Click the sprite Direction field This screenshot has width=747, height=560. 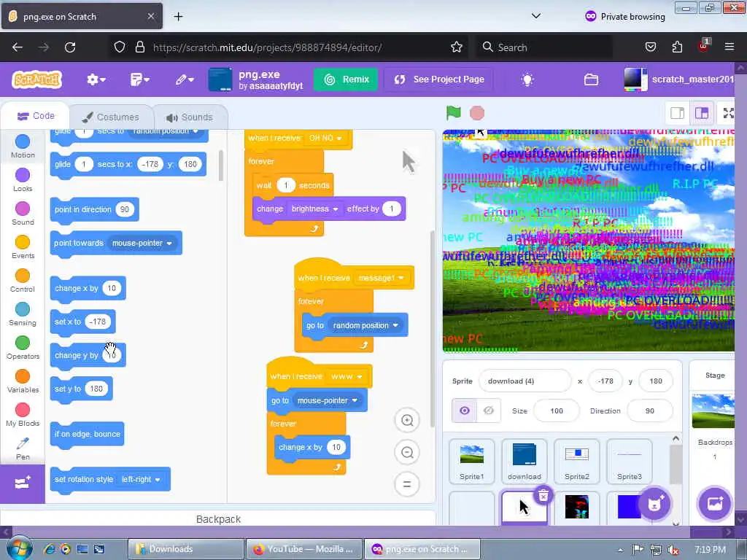pos(650,411)
